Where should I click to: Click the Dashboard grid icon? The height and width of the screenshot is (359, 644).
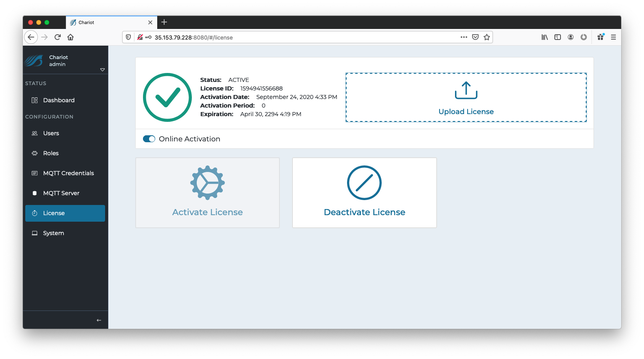coord(35,100)
